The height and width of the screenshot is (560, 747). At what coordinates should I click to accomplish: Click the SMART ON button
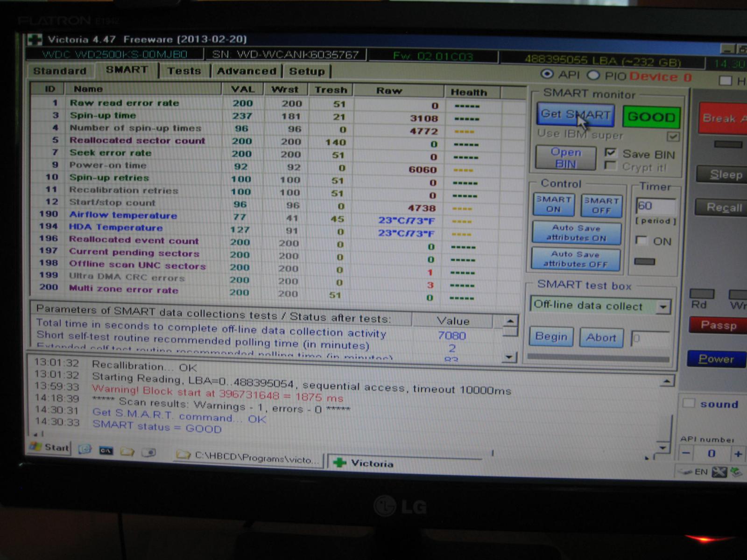(x=554, y=204)
